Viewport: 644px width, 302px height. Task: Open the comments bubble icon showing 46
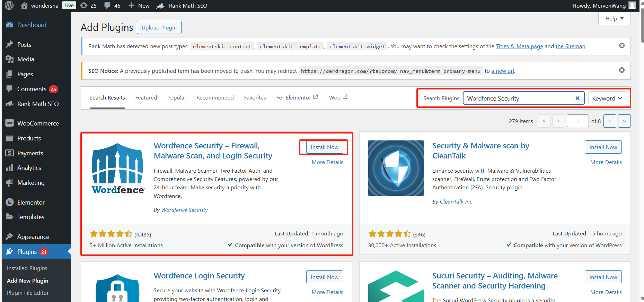coord(107,6)
